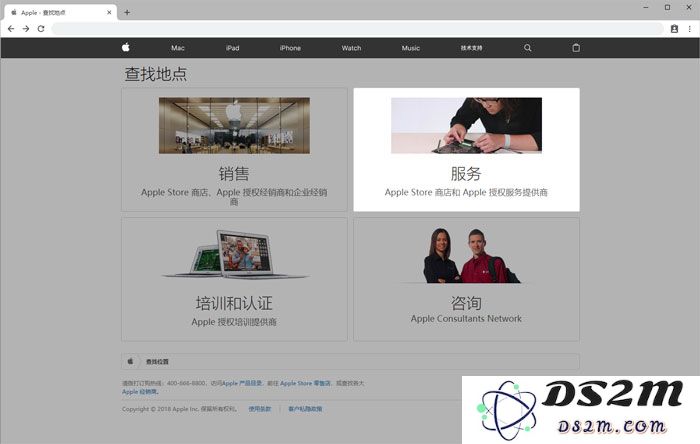700x444 pixels.
Task: Select the Apple 查找地点 browser tab
Action: (61, 12)
